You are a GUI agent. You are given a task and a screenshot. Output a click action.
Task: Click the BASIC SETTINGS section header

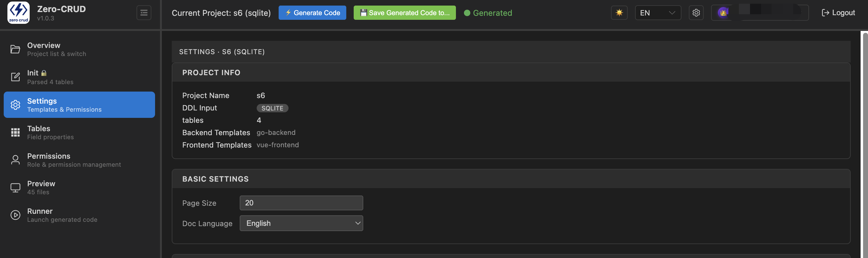[x=511, y=179]
